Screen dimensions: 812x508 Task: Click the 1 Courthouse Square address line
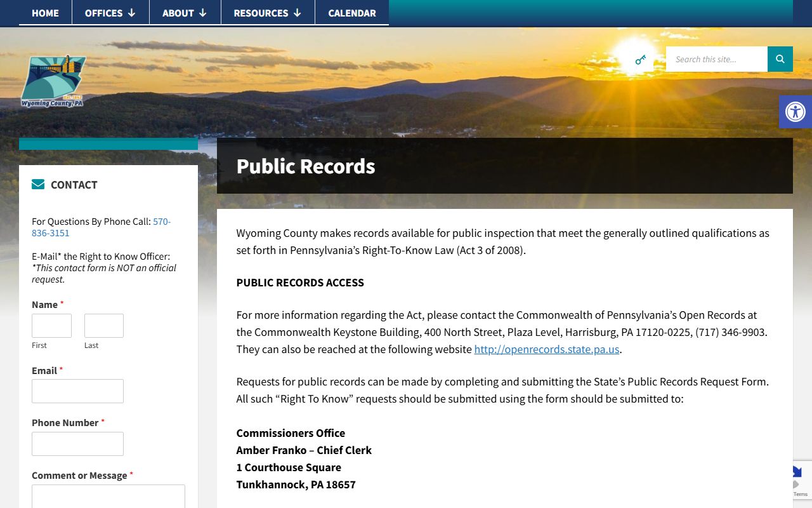tap(289, 467)
